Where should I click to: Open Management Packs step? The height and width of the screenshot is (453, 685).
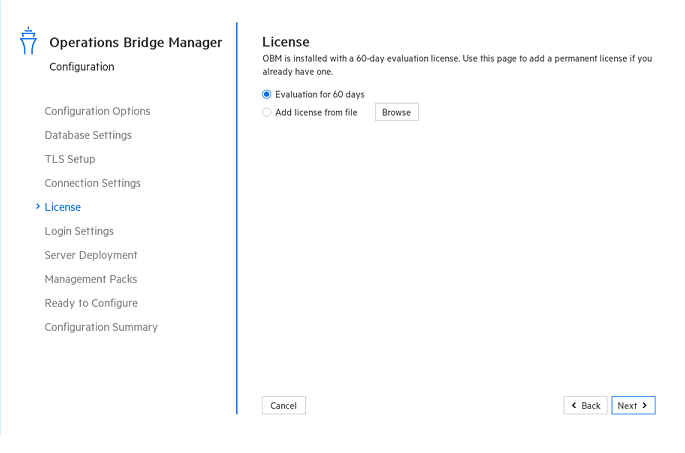(x=91, y=279)
